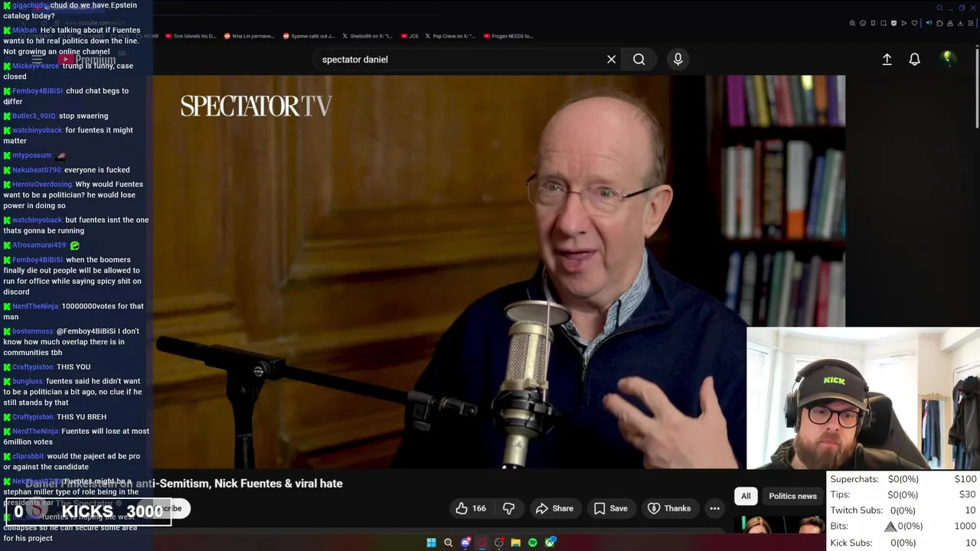Click the emoji face toolbar icon

pos(863,23)
